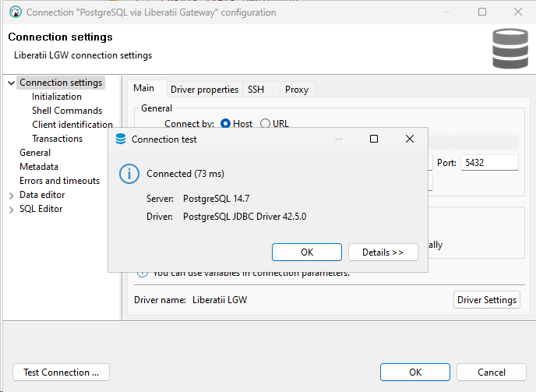
Task: Select General in the settings tree
Action: click(x=35, y=153)
